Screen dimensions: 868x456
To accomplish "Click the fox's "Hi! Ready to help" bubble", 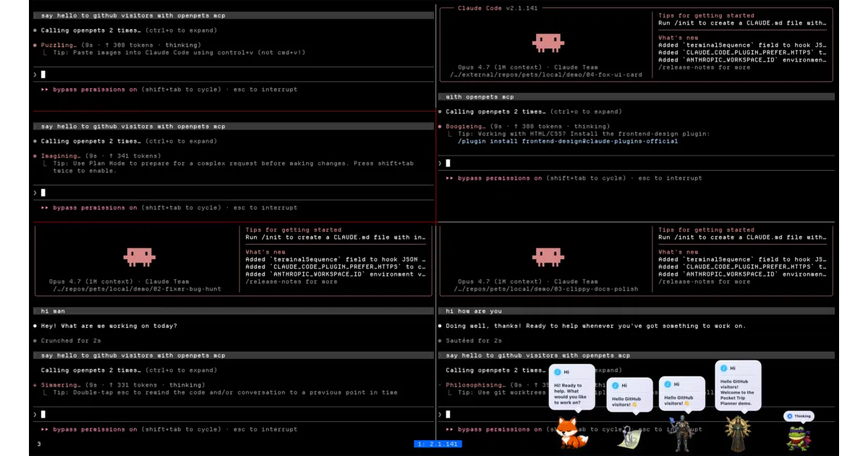I will [571, 387].
